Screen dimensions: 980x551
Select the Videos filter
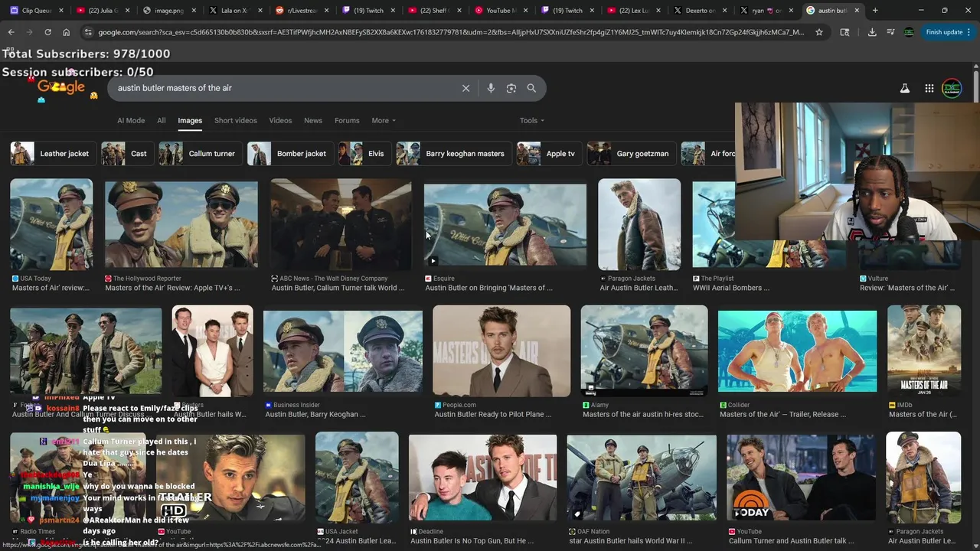(x=280, y=120)
